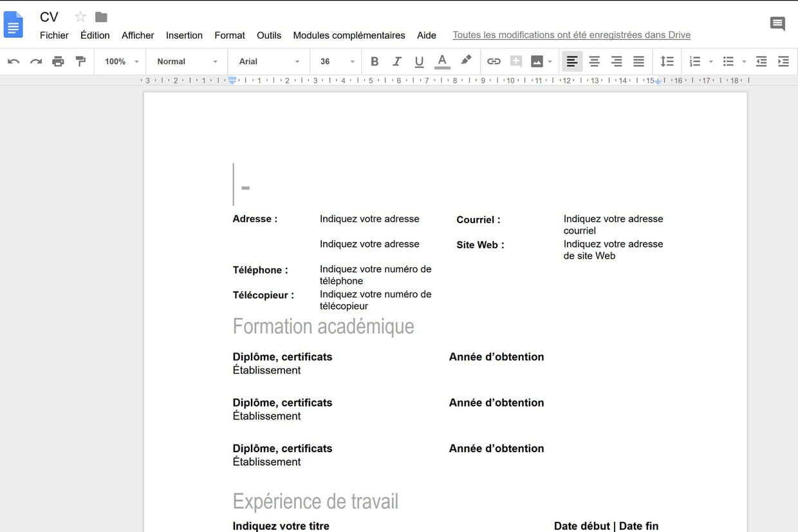Screen dimensions: 798x532
Task: Open the font size 36 dropdown
Action: click(337, 62)
